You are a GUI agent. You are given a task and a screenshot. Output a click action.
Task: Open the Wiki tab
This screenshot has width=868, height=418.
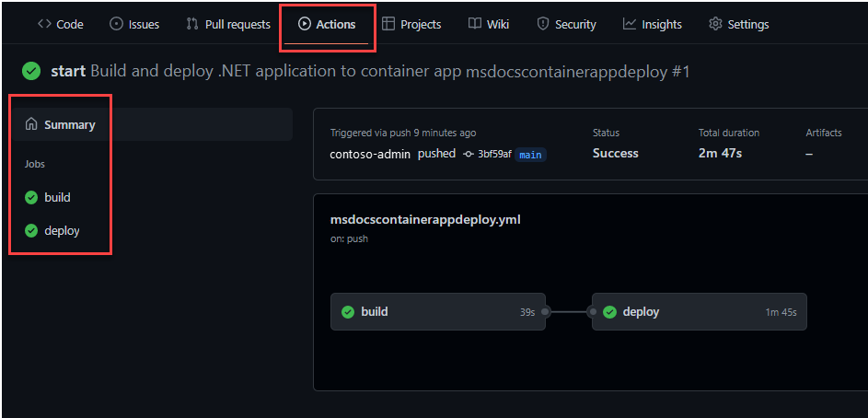(x=488, y=24)
